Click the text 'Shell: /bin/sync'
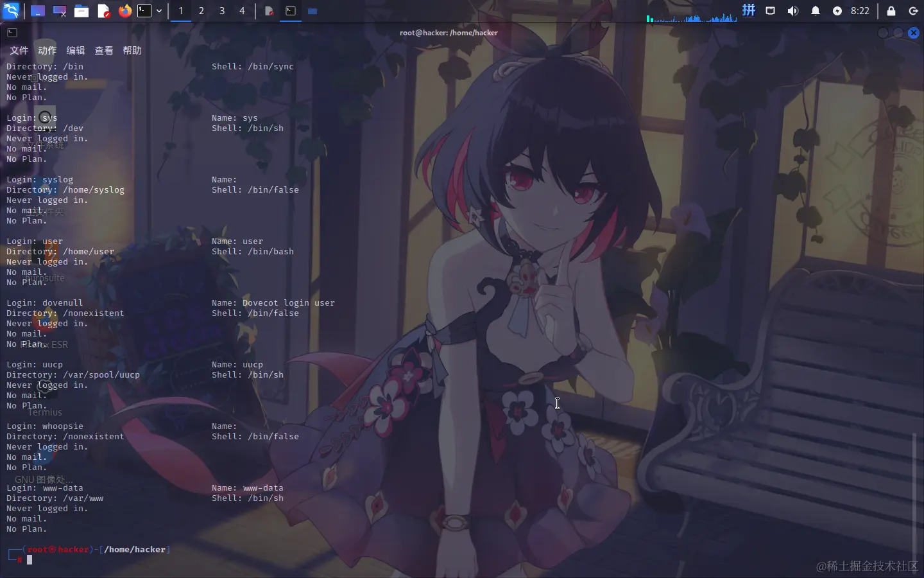Image resolution: width=924 pixels, height=578 pixels. click(253, 67)
